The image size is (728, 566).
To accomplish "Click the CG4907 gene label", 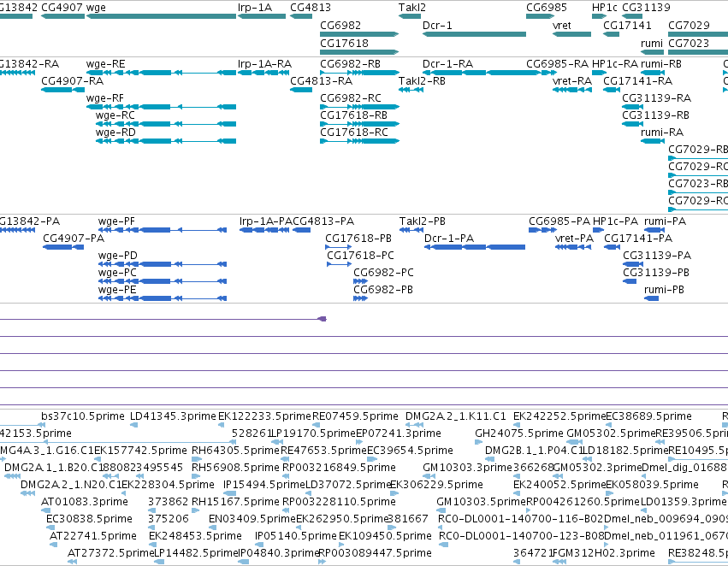I will 62,8.
